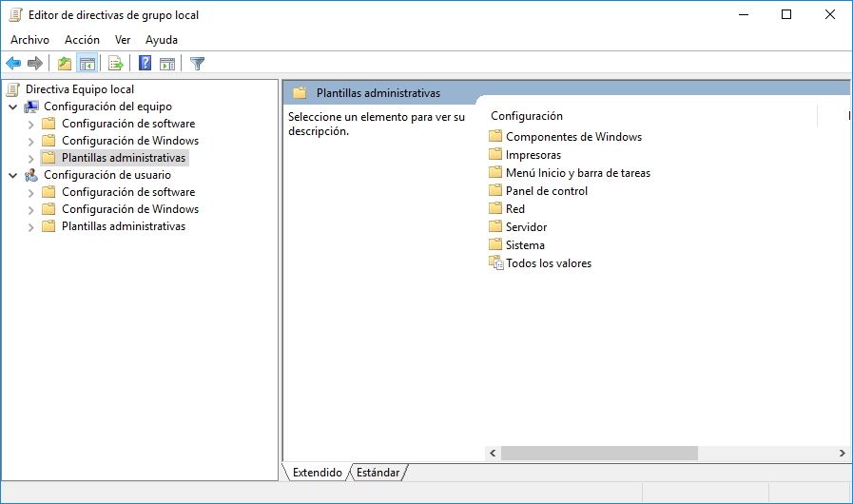853x504 pixels.
Task: Open the Acción menu
Action: [82, 40]
